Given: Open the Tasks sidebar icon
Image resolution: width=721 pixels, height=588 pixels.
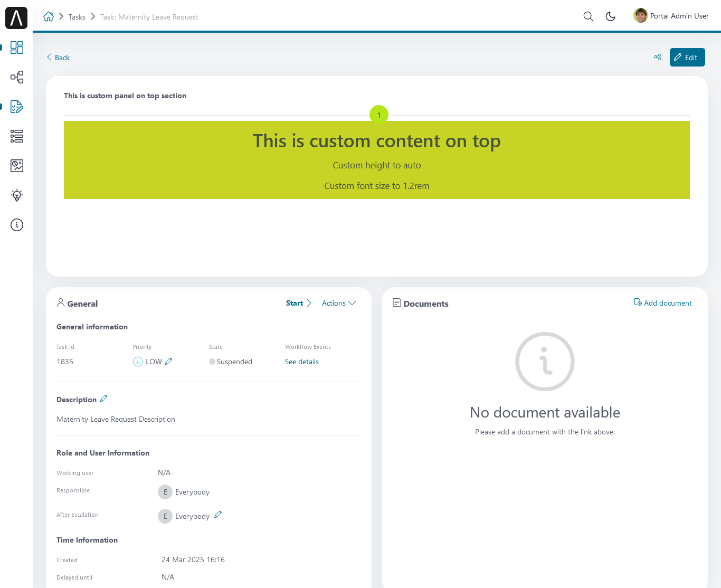Looking at the screenshot, I should [x=17, y=107].
